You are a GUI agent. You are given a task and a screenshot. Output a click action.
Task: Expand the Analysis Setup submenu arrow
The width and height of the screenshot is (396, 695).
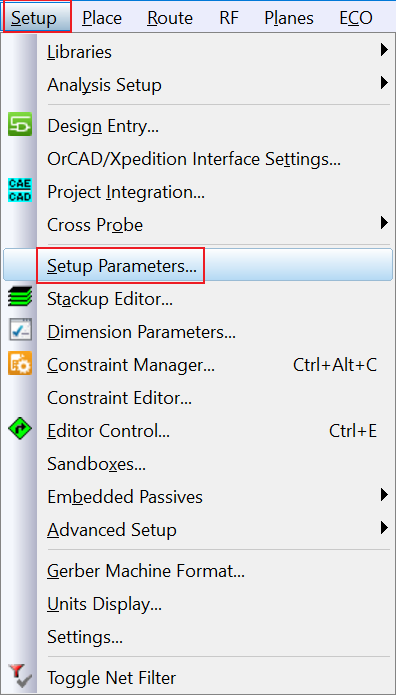click(384, 83)
